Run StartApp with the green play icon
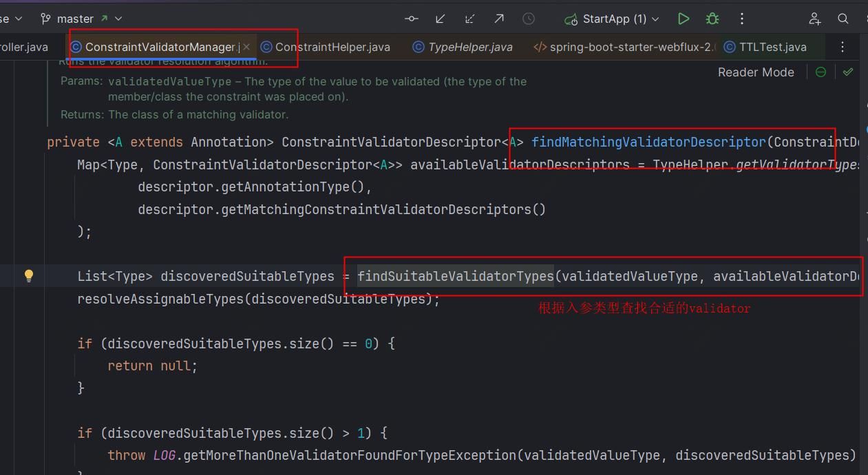 click(x=683, y=19)
